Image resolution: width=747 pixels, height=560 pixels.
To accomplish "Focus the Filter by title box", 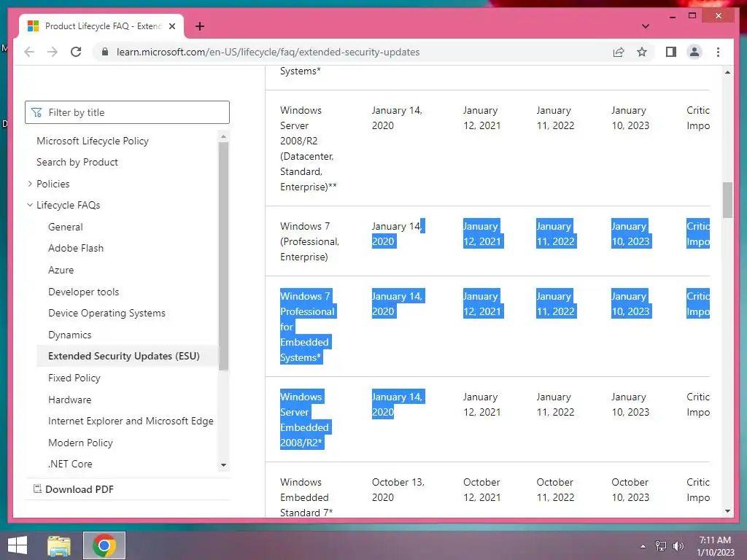I will [x=127, y=112].
